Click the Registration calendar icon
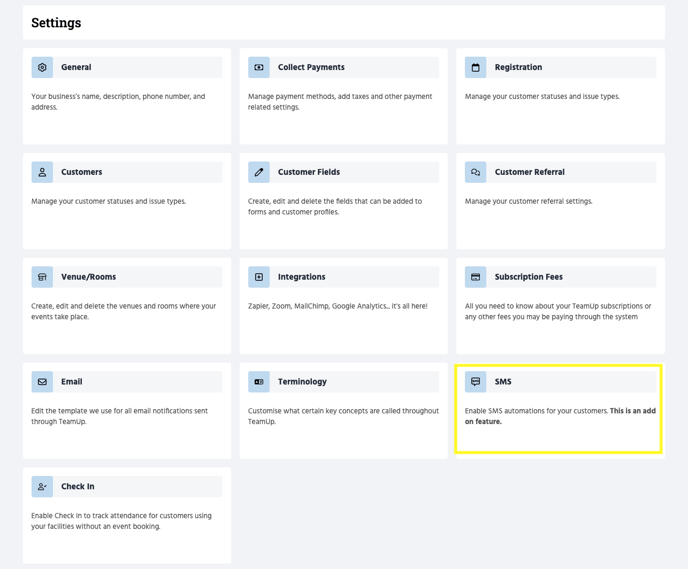 pyautogui.click(x=476, y=68)
